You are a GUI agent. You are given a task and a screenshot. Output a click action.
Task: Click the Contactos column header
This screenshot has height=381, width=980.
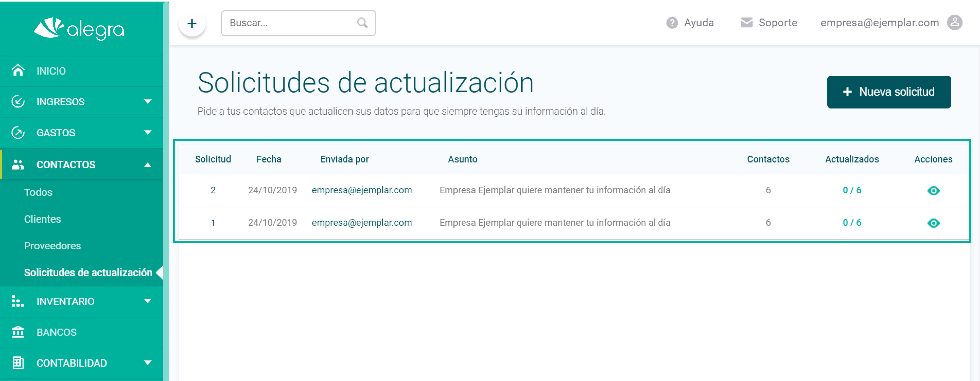tap(768, 159)
